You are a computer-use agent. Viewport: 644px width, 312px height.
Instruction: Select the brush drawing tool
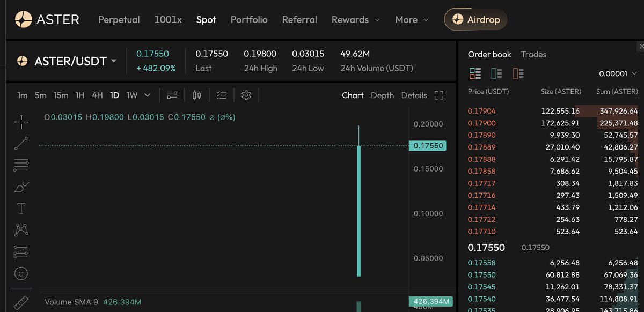tap(21, 187)
